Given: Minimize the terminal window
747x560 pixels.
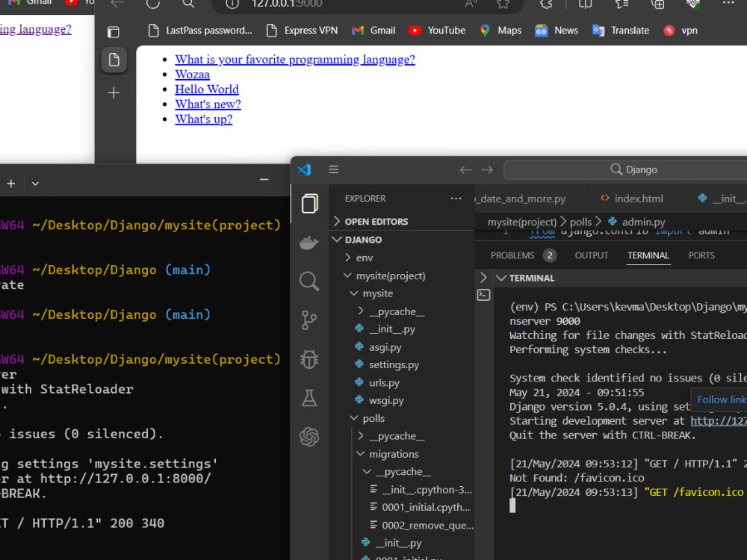Looking at the screenshot, I should pyautogui.click(x=264, y=179).
